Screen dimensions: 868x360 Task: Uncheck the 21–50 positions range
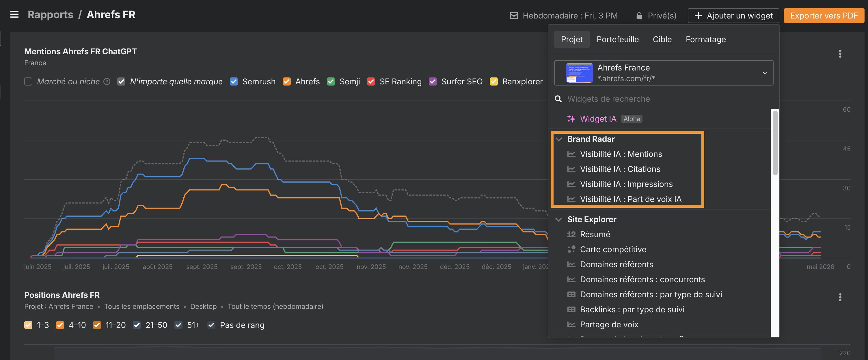point(137,325)
